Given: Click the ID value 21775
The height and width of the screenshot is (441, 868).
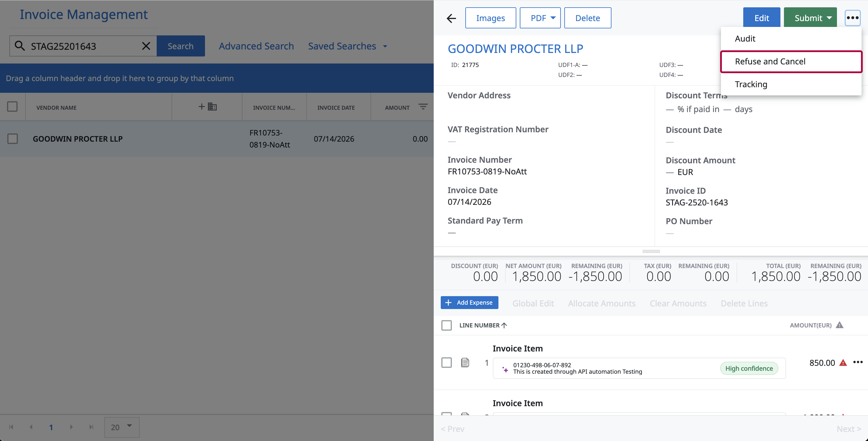Looking at the screenshot, I should coord(470,65).
